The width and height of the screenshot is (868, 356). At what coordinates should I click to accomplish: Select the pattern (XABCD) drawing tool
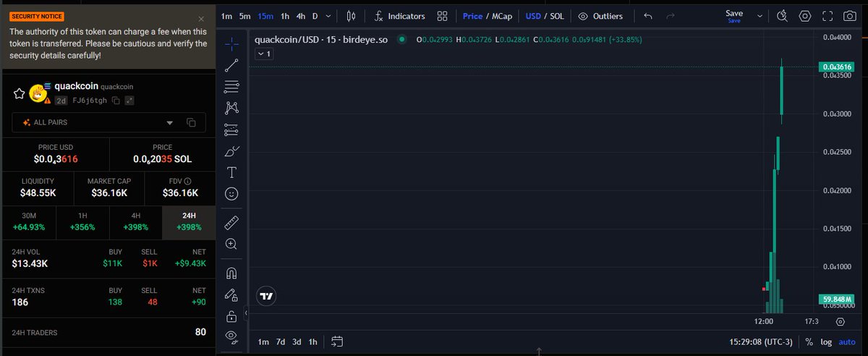231,108
